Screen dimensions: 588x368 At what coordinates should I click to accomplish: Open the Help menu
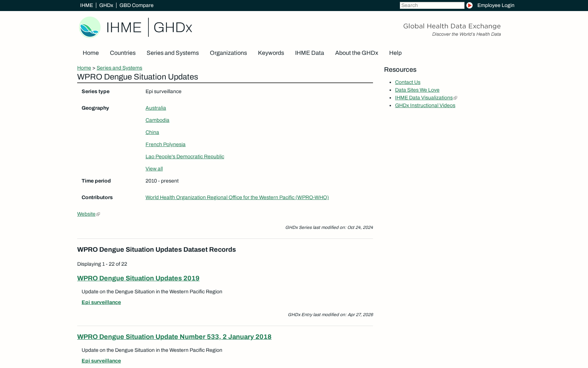tap(395, 53)
